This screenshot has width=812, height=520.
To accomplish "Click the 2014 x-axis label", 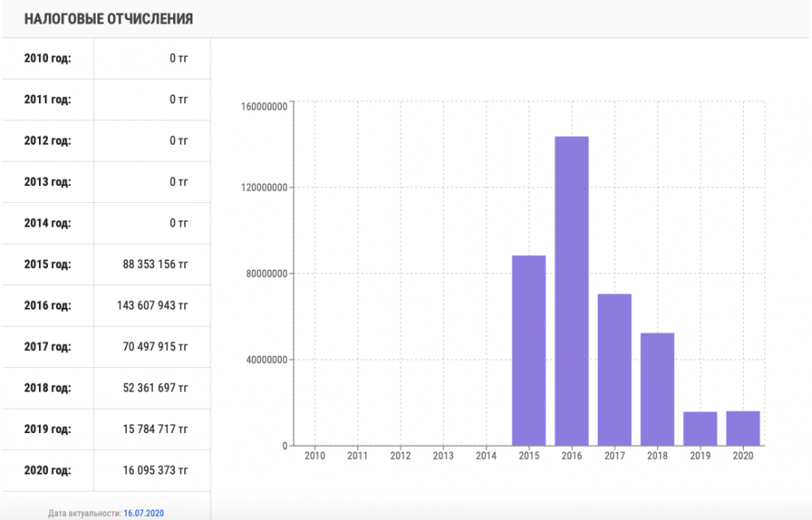I will [486, 457].
